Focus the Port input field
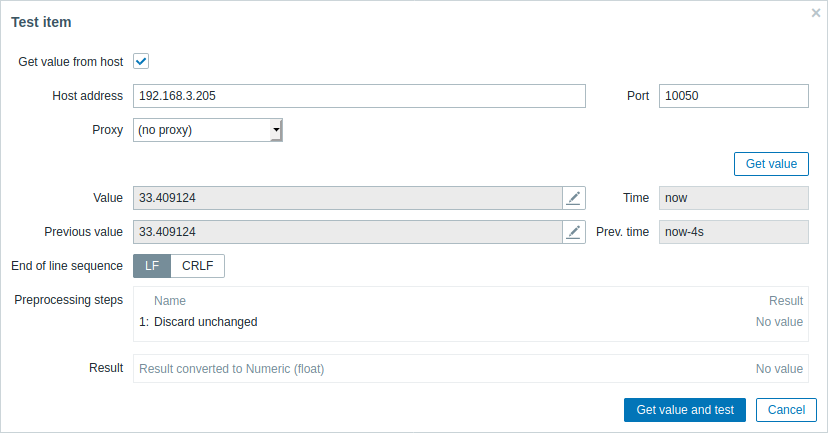The height and width of the screenshot is (433, 828). [x=733, y=96]
